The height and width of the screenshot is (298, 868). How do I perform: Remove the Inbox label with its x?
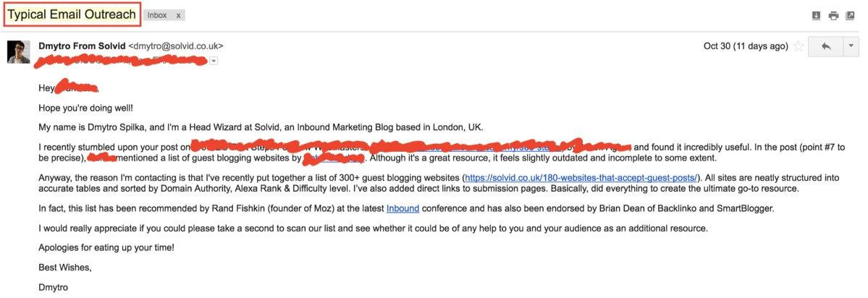tap(178, 15)
